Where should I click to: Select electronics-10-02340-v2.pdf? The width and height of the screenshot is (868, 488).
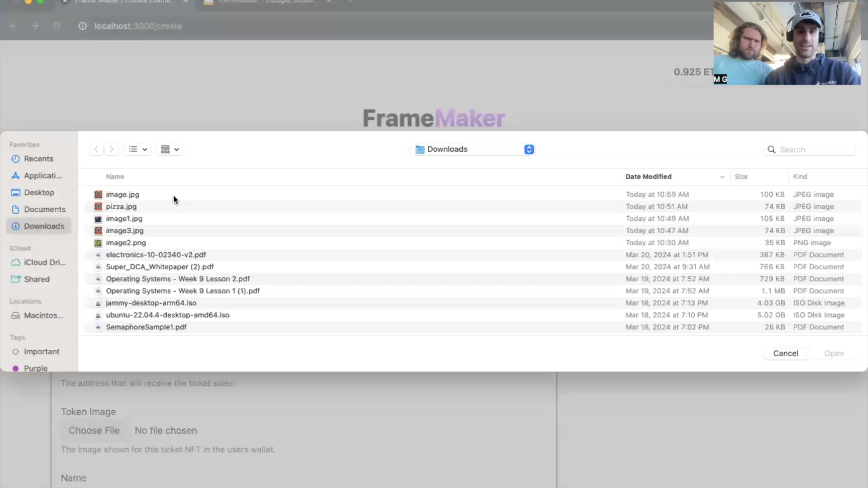[473, 255]
